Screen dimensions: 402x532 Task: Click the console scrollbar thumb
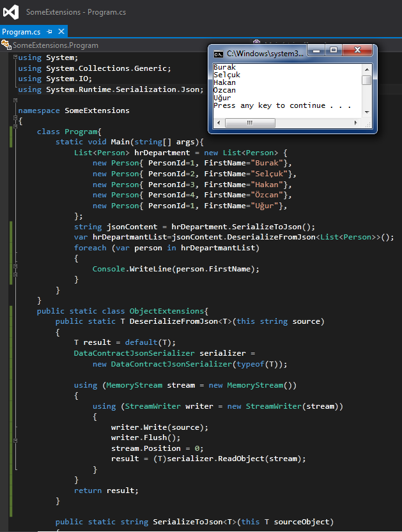click(366, 80)
